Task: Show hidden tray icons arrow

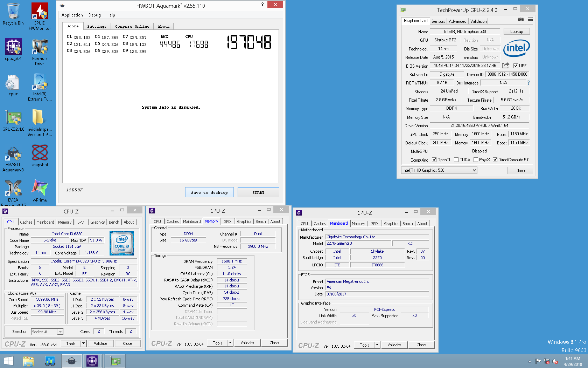Action: click(530, 361)
